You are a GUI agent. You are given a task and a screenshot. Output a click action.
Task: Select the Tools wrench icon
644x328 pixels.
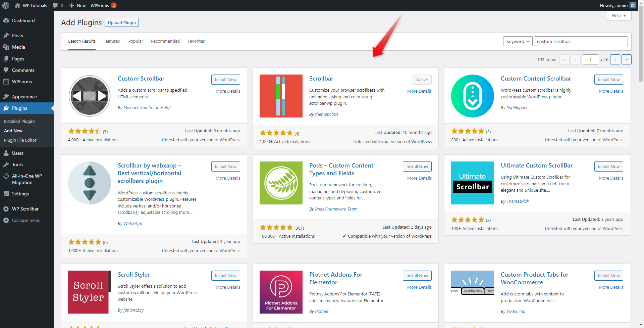click(7, 165)
